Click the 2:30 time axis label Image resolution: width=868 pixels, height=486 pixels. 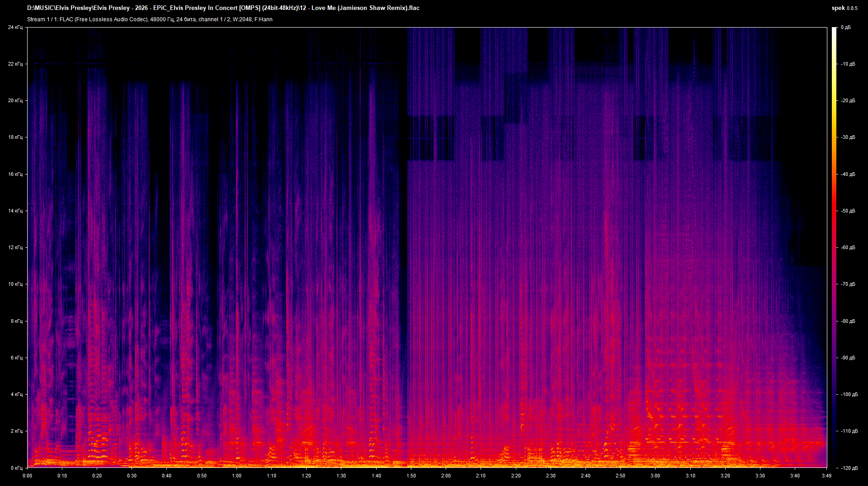(551, 476)
